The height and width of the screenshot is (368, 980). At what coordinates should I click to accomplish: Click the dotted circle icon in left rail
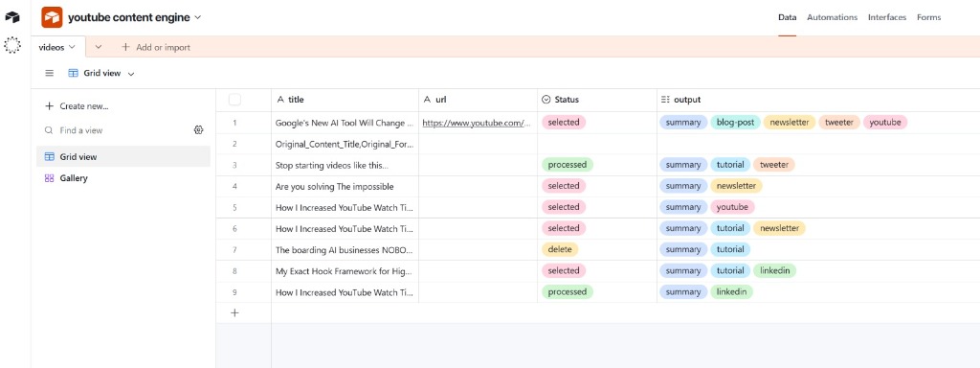pyautogui.click(x=11, y=45)
